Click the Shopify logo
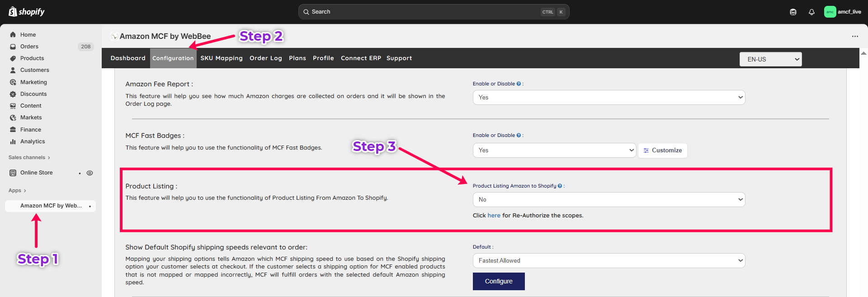Screen dimensions: 868x297 click(x=27, y=12)
